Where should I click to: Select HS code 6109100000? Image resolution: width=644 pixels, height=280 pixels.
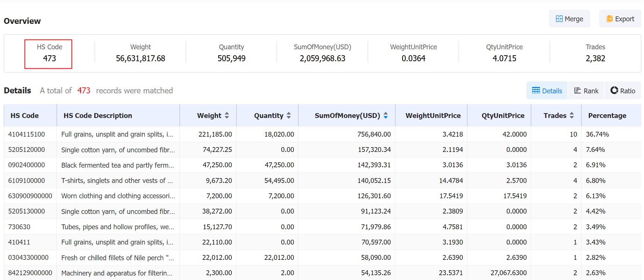pyautogui.click(x=26, y=181)
